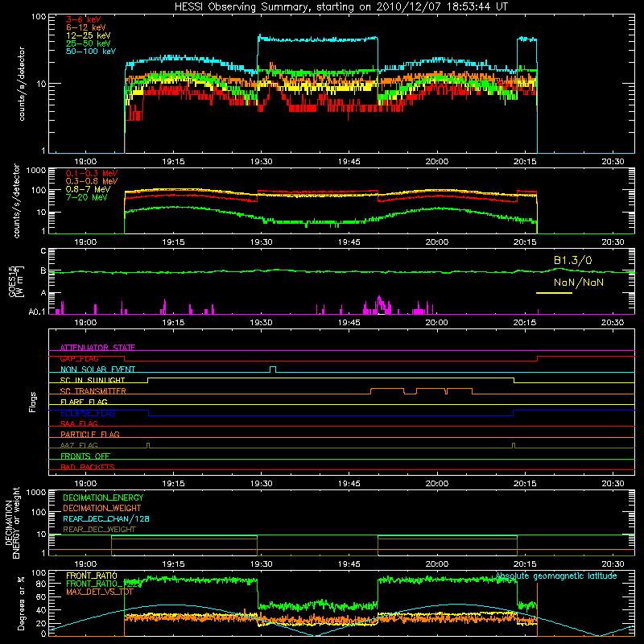Click the REAR_DEC_WEIGHT legend entry
The height and width of the screenshot is (644, 644).
[x=99, y=530]
